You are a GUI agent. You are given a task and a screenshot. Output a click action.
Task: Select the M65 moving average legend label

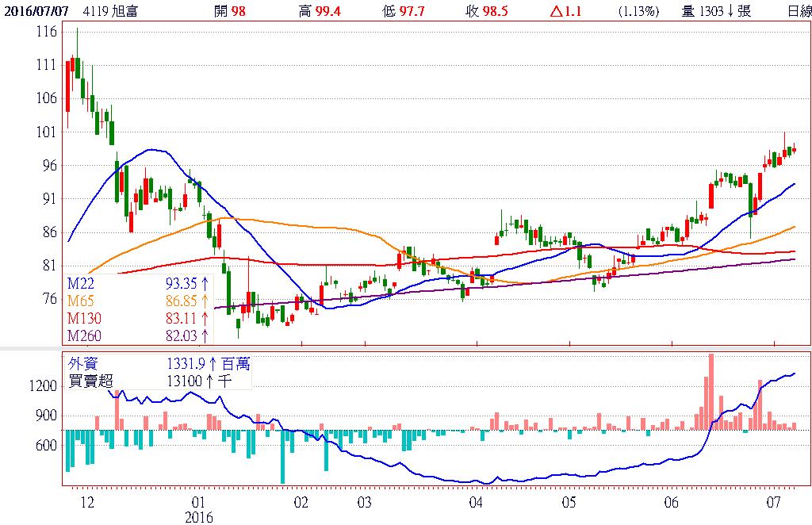click(81, 301)
